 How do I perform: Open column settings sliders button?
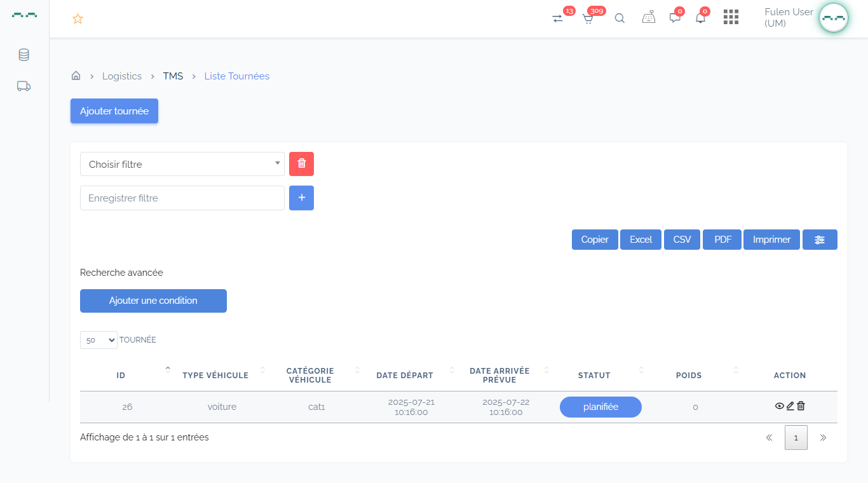[x=820, y=240]
